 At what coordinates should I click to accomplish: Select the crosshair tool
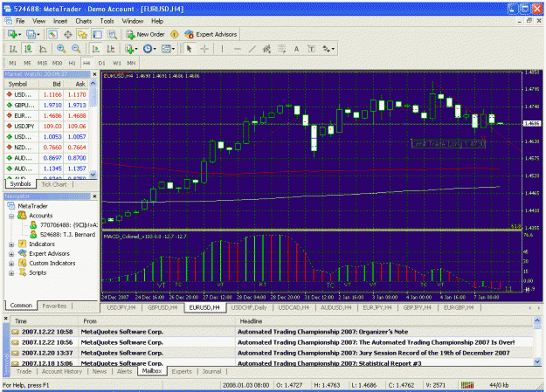(x=204, y=49)
